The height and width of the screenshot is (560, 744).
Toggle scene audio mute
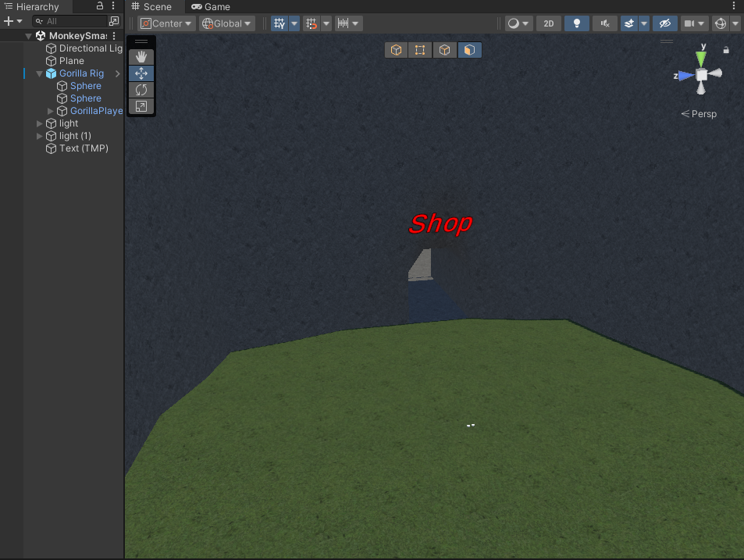pyautogui.click(x=604, y=23)
